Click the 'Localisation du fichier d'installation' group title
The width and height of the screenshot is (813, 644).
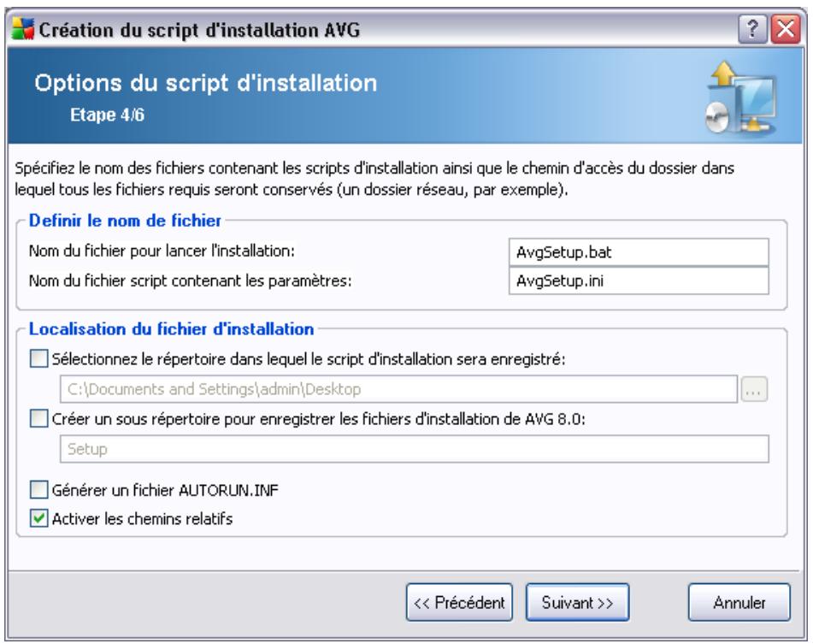(x=171, y=328)
